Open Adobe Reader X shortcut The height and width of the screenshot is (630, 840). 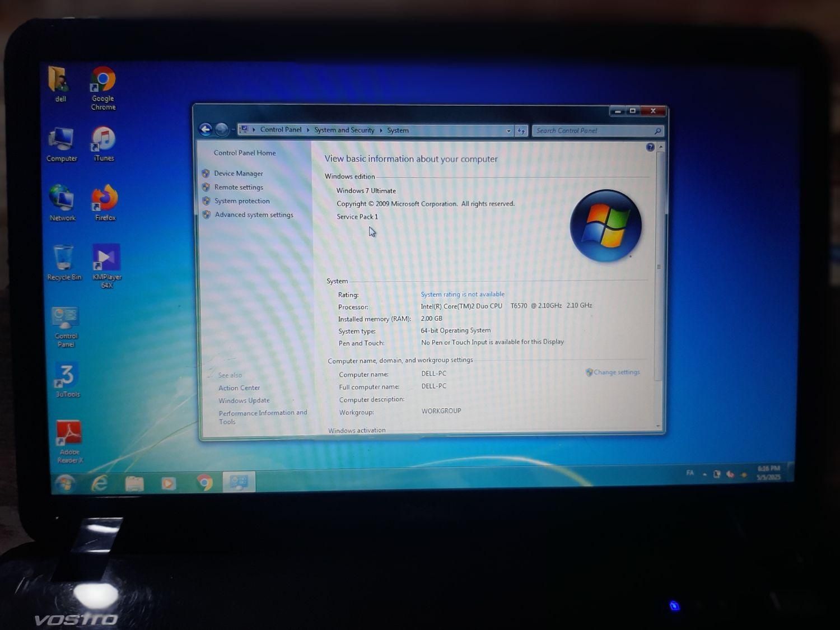pos(69,442)
